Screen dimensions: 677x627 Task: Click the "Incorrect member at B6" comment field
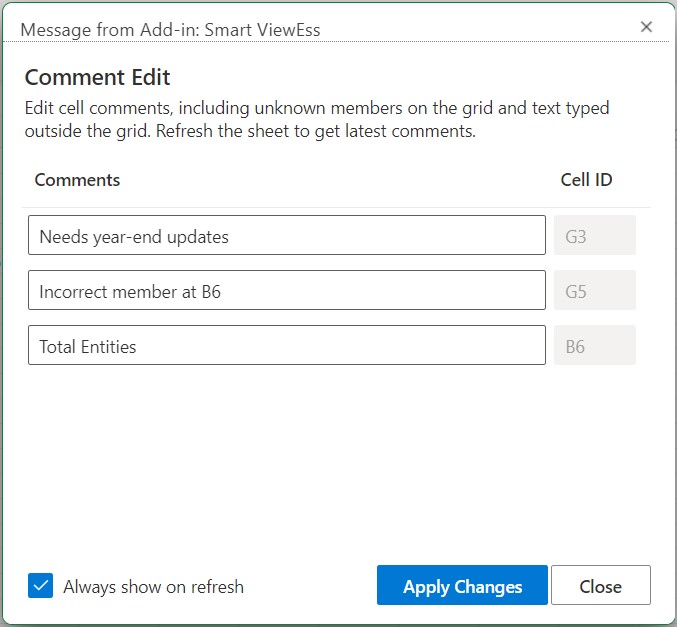286,291
